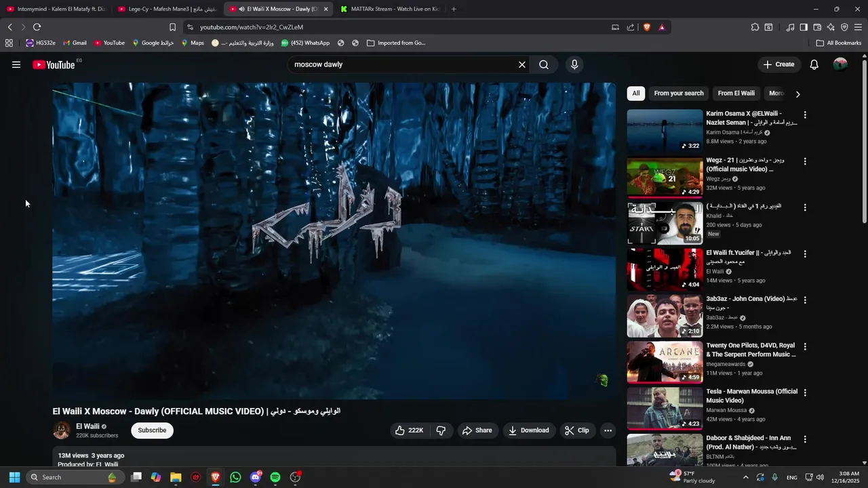Open the Karim Osama Nazlet Seman title
The image size is (868, 488).
click(x=751, y=118)
